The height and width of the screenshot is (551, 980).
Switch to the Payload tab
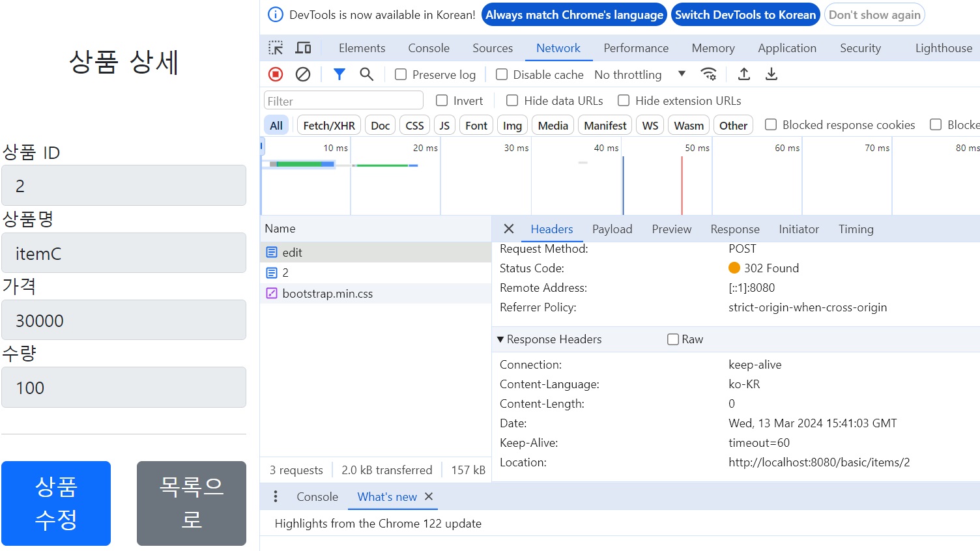pyautogui.click(x=612, y=229)
